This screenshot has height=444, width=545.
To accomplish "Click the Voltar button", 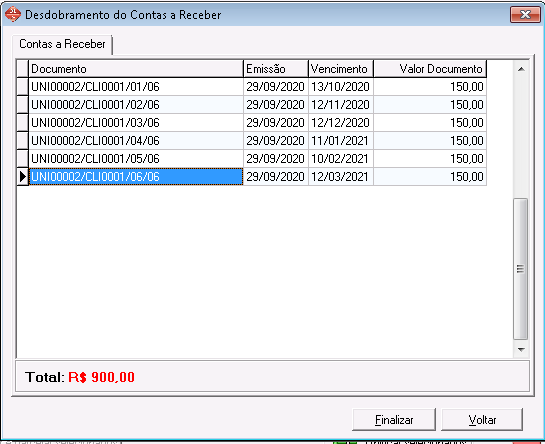I will coord(482,420).
